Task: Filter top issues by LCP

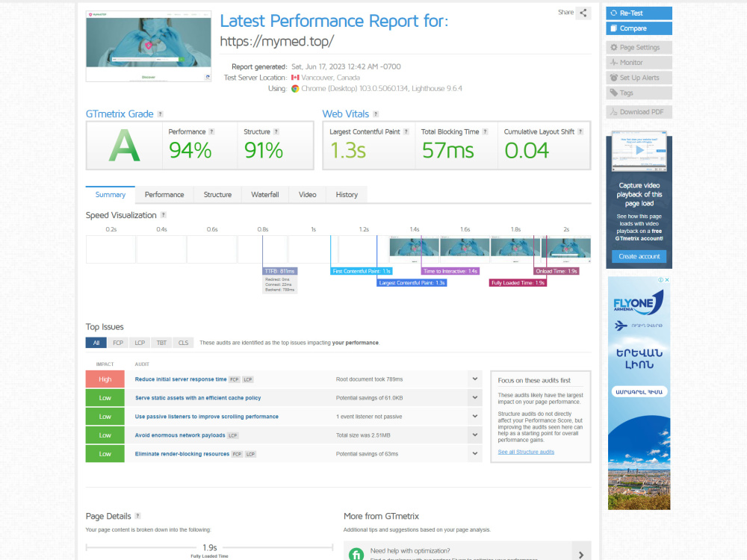Action: 140,343
